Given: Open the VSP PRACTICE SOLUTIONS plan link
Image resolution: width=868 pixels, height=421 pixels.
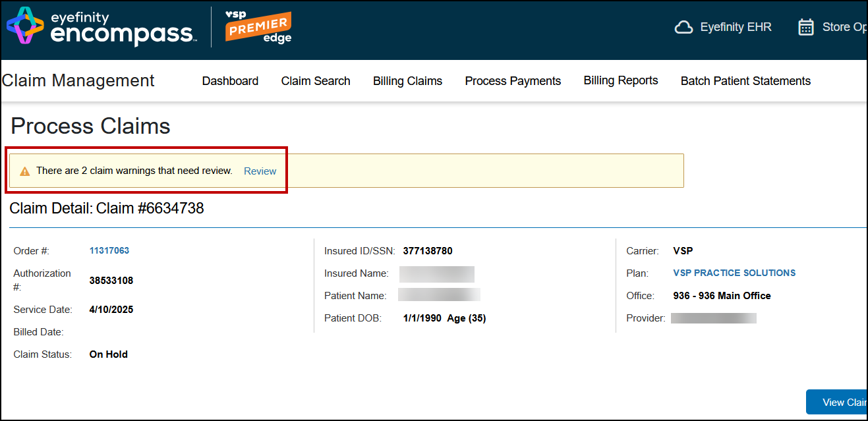Looking at the screenshot, I should click(x=734, y=273).
